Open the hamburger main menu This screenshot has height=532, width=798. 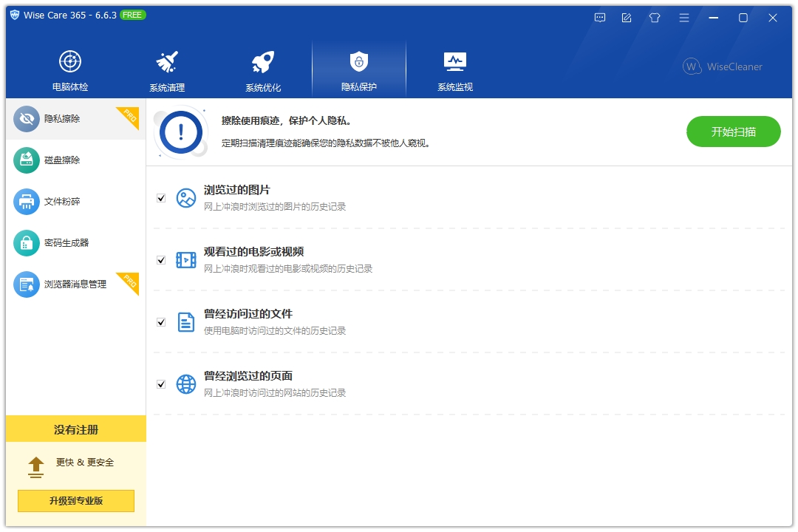tap(684, 17)
